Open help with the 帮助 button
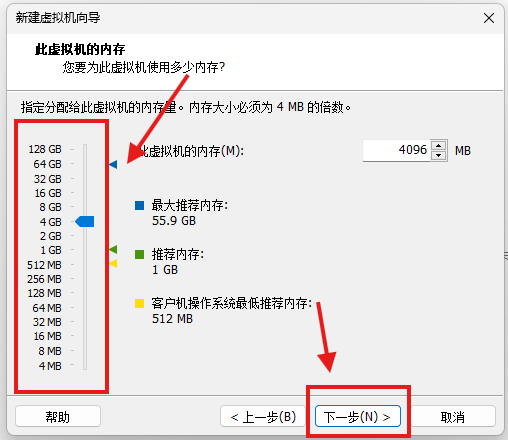 point(58,416)
